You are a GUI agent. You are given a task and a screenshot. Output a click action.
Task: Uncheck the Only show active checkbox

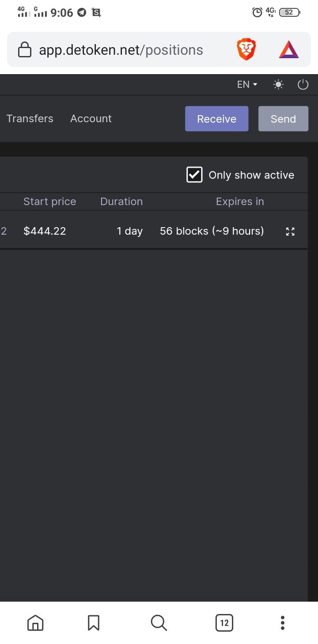pyautogui.click(x=194, y=175)
